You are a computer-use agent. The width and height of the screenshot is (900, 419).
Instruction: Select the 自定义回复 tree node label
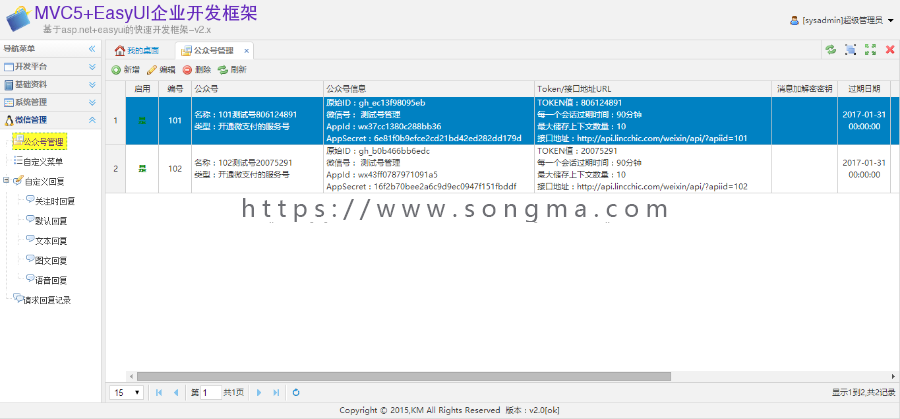(x=44, y=181)
